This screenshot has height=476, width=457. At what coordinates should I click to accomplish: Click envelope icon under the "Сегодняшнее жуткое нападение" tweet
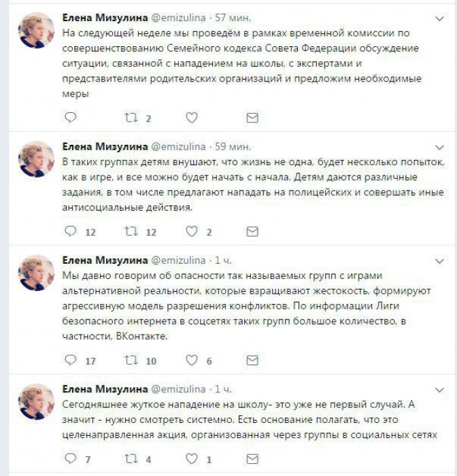[252, 459]
